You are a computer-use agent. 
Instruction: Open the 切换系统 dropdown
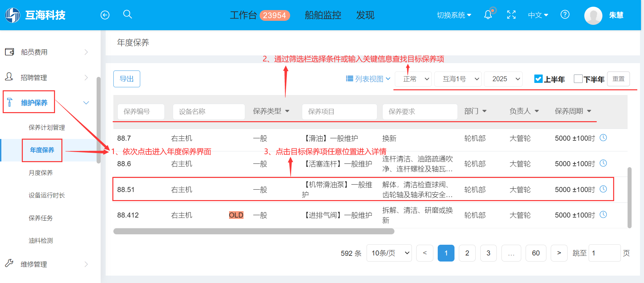[x=454, y=15]
